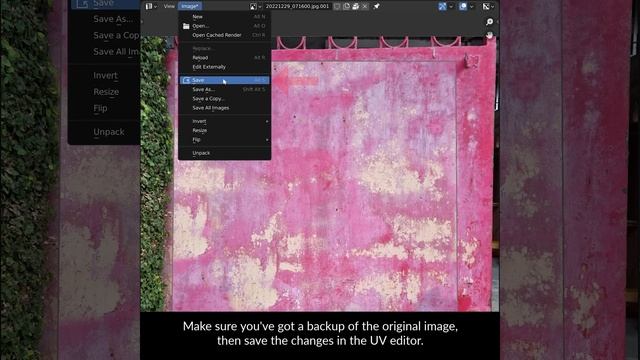Select fully visible Save All Images entry
This screenshot has width=640, height=360.
tap(224, 108)
